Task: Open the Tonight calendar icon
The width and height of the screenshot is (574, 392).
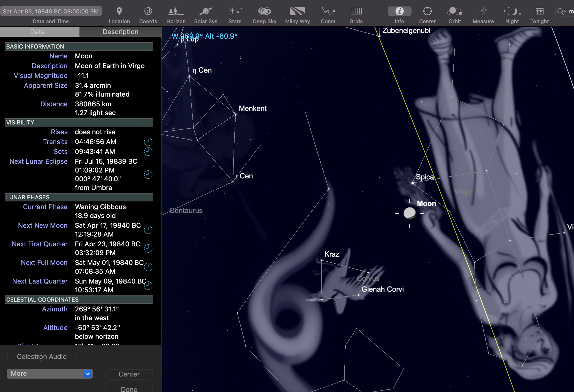Action: [x=539, y=11]
